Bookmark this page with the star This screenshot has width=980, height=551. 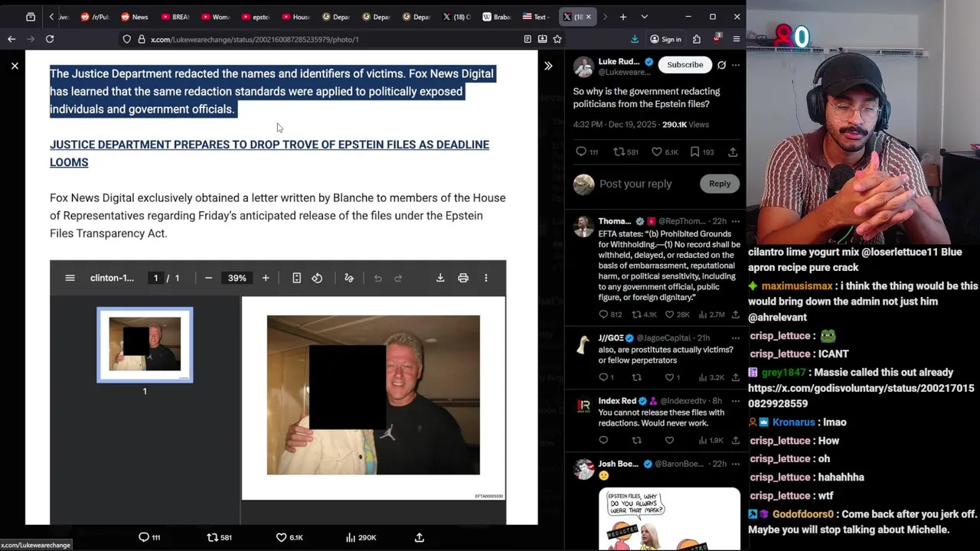pos(557,39)
